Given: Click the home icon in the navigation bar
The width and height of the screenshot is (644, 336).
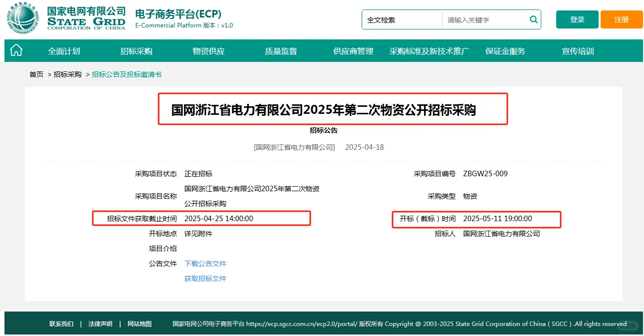Looking at the screenshot, I should tap(17, 50).
